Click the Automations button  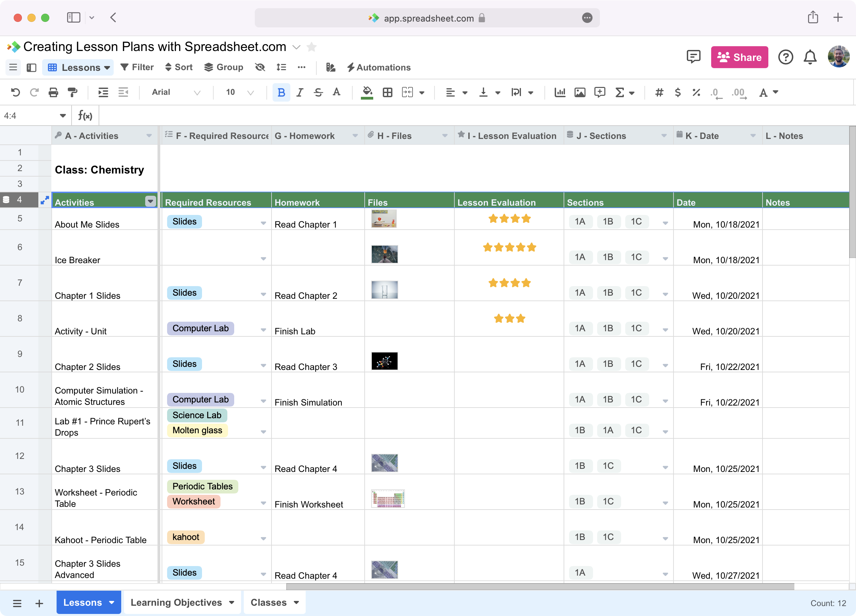point(379,67)
